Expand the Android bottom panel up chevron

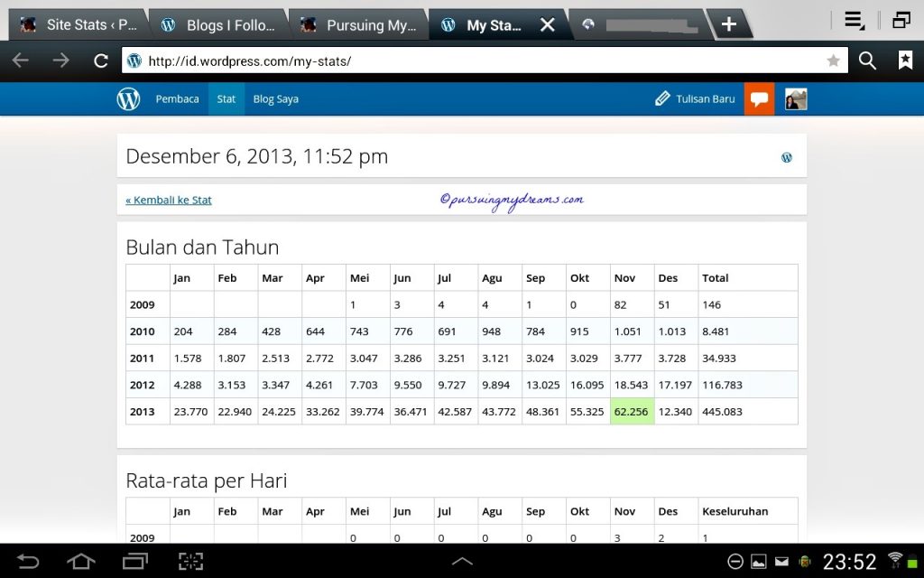click(x=462, y=561)
